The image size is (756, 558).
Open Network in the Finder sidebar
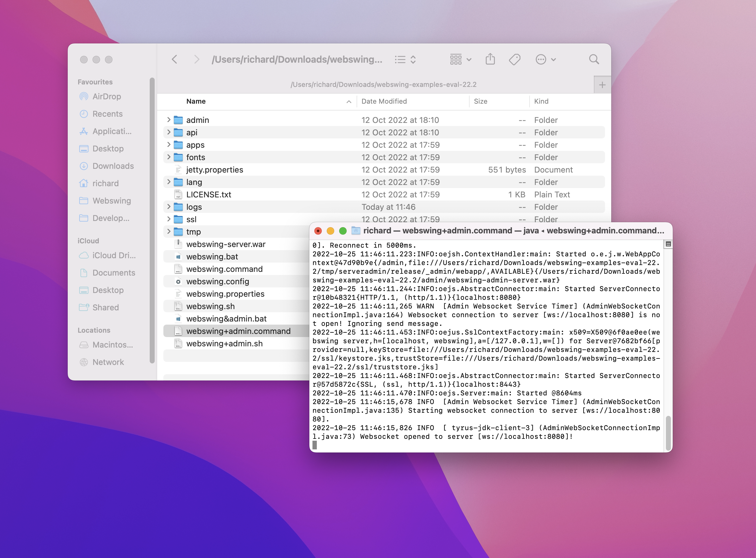(x=108, y=362)
